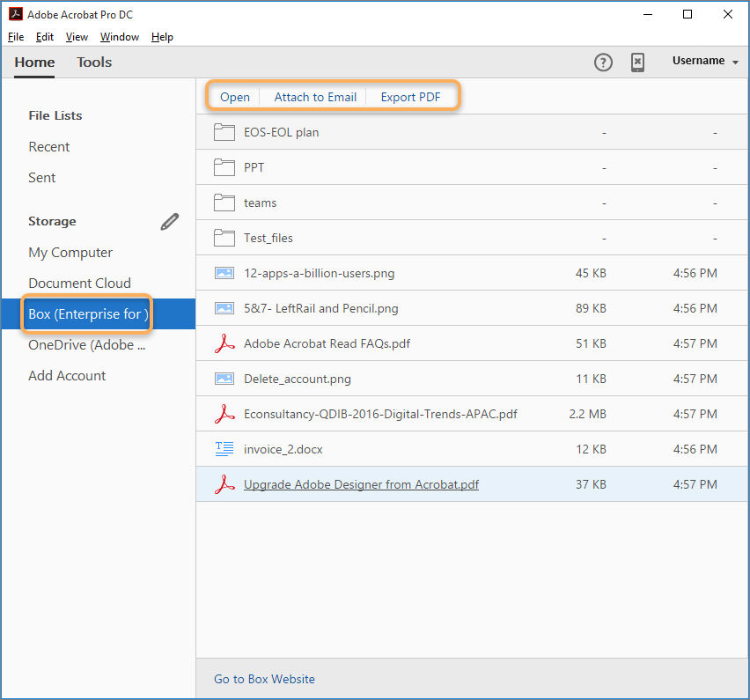The width and height of the screenshot is (750, 700).
Task: Select the Upgrade Adobe Designer from Acrobat.pdf row
Action: [x=361, y=484]
